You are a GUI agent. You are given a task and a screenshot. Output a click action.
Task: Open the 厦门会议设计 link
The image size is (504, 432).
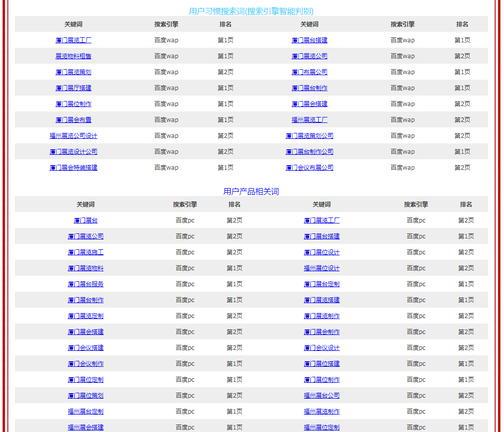pyautogui.click(x=322, y=348)
